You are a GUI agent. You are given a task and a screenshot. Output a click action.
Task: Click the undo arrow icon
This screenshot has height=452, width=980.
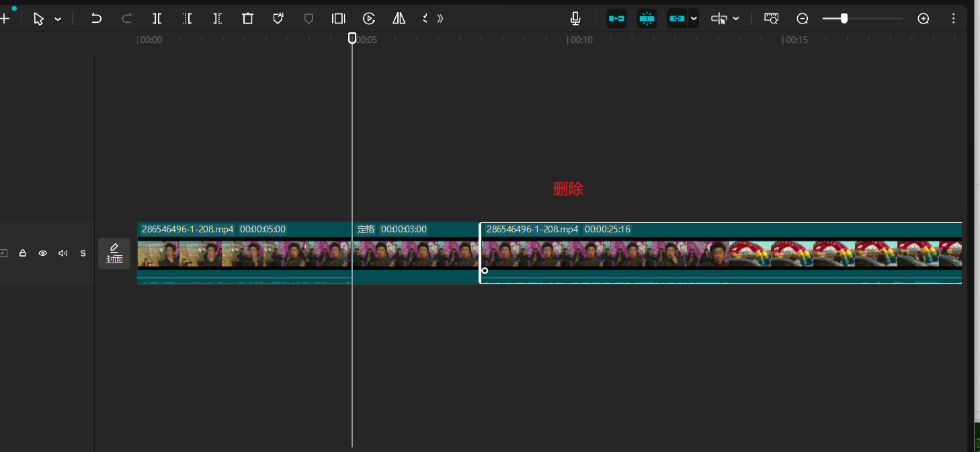96,19
